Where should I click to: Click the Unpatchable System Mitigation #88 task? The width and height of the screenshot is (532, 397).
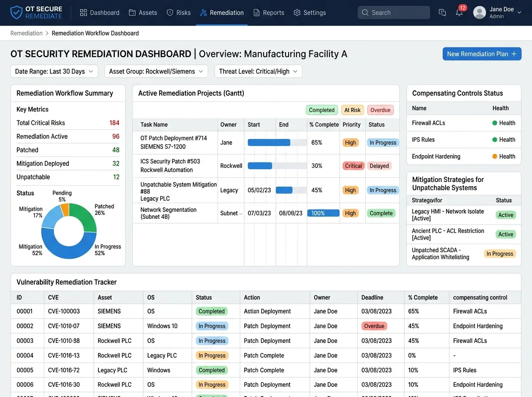point(179,191)
